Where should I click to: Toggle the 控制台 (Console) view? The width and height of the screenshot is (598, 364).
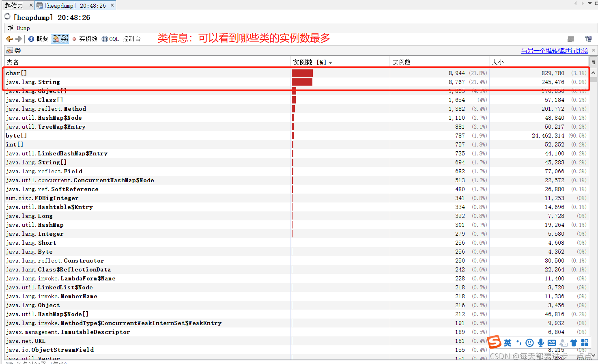click(x=131, y=39)
